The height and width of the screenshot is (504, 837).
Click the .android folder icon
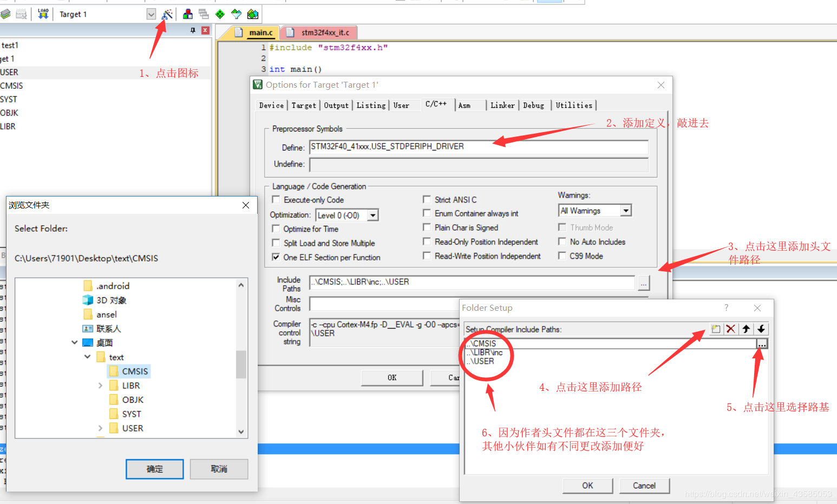(x=88, y=286)
